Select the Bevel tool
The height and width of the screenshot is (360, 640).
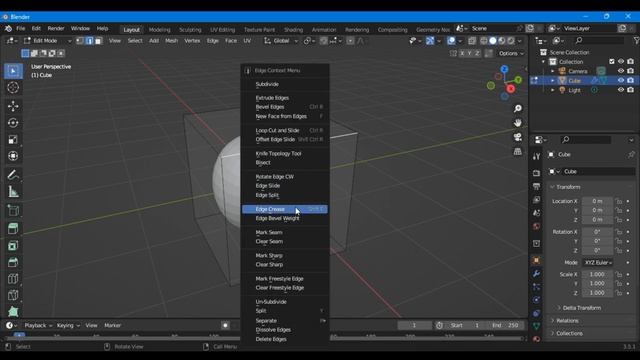(13, 262)
